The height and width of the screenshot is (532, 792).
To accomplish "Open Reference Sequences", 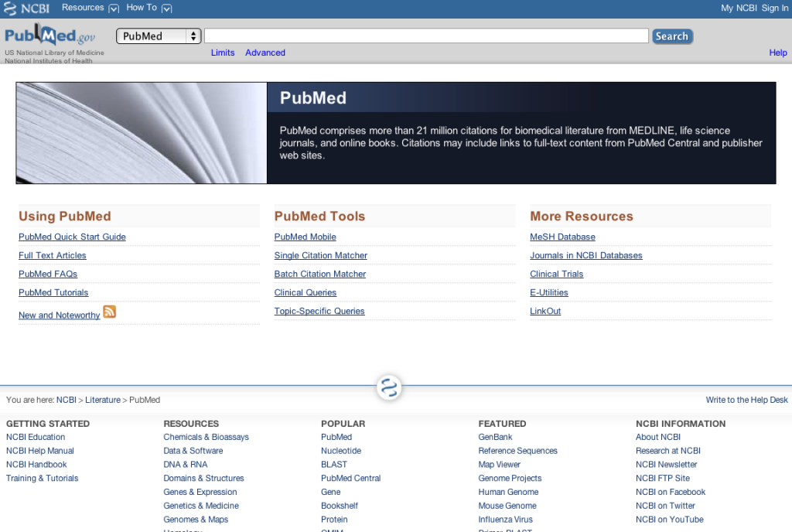I will click(517, 451).
